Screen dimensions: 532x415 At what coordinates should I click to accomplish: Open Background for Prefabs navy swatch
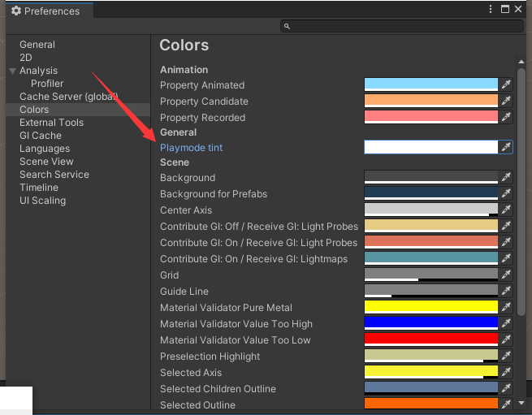click(431, 193)
